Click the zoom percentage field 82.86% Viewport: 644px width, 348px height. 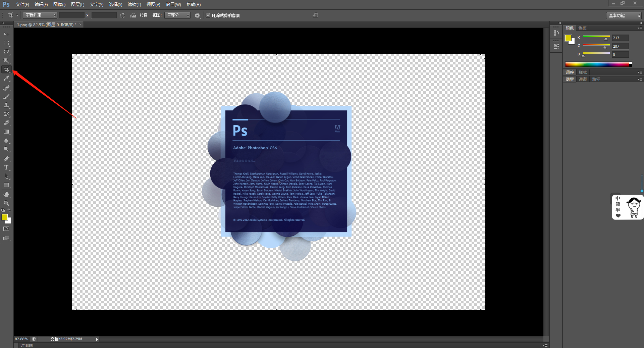pos(21,339)
